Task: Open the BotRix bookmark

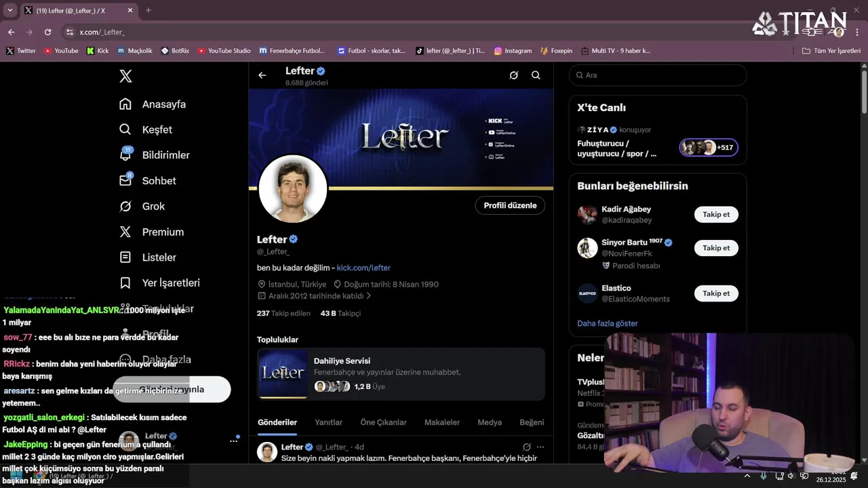Action: click(x=175, y=51)
